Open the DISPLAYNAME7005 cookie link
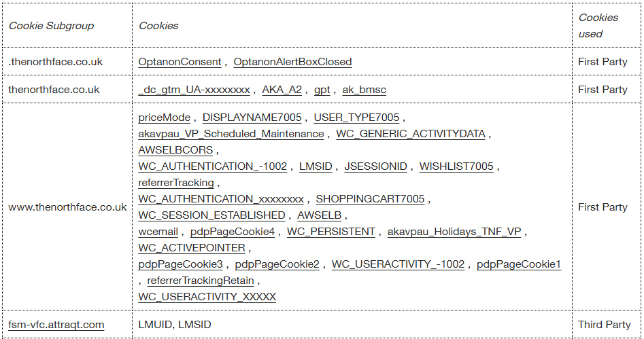The image size is (644, 339). tap(252, 118)
